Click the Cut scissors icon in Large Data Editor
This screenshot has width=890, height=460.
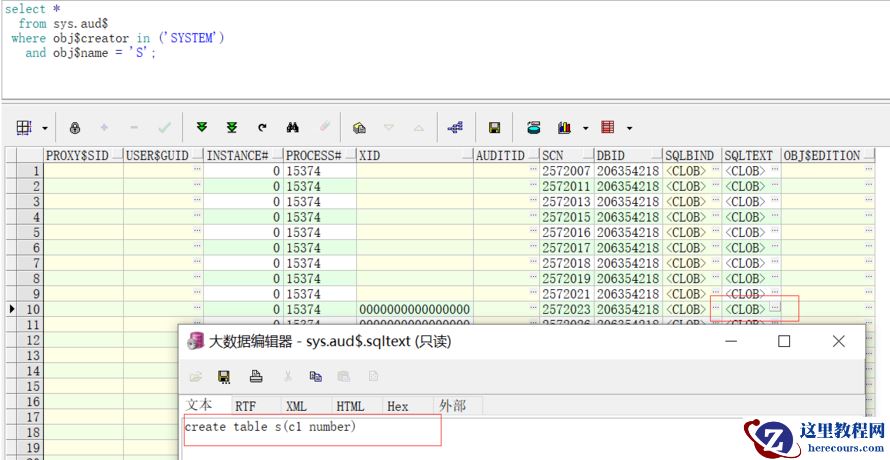tap(288, 376)
